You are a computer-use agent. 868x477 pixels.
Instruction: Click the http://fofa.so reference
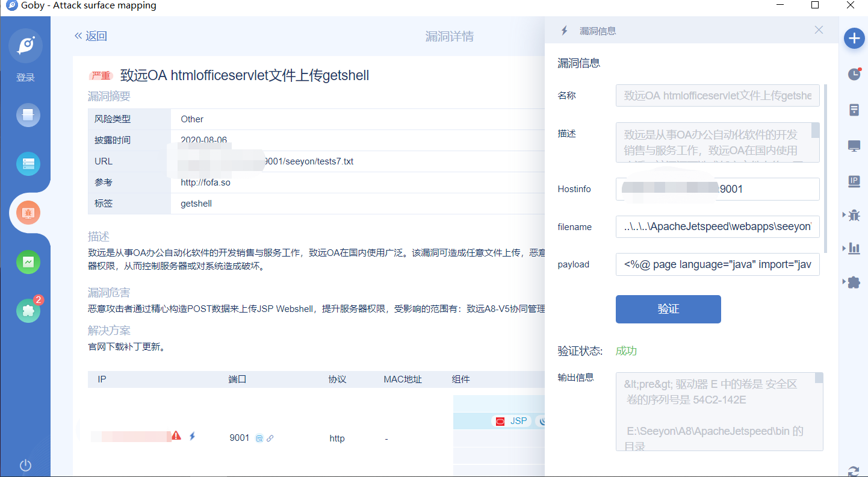(205, 182)
